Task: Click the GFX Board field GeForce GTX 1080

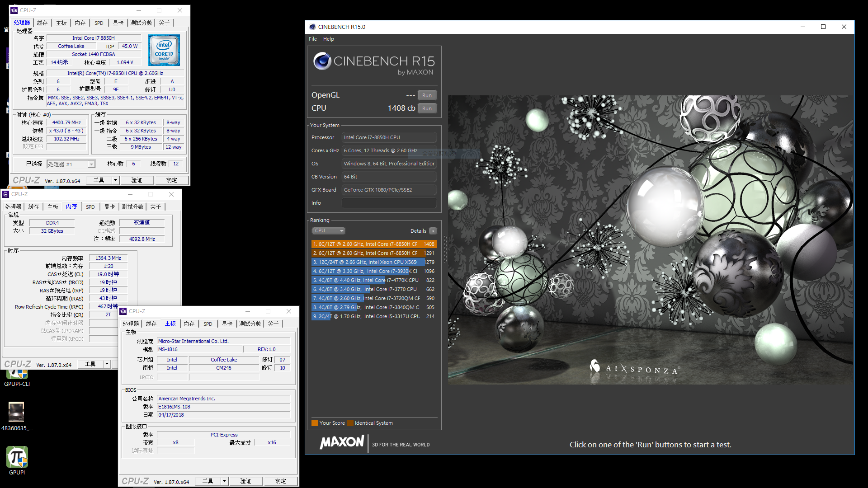Action: click(x=389, y=190)
